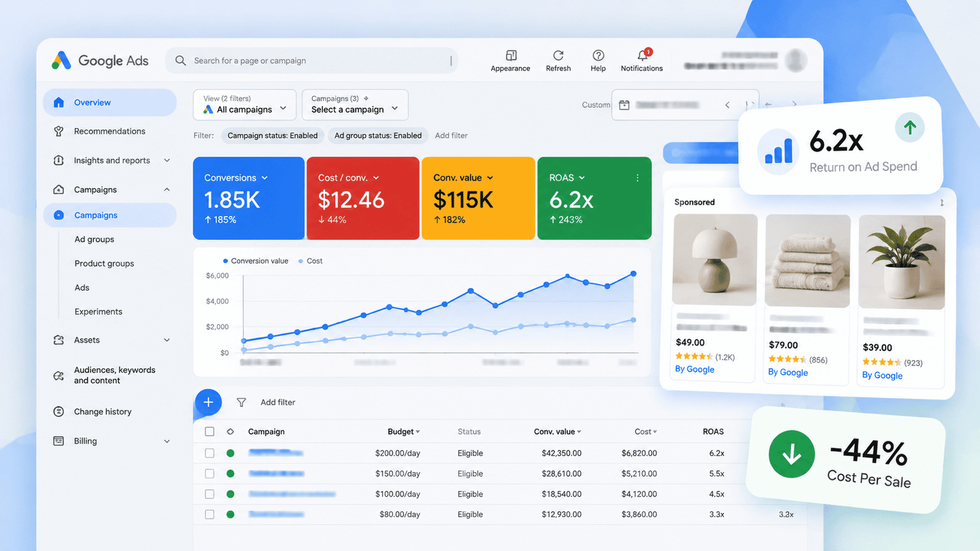Select Overview in the sidebar
The image size is (980, 551).
click(110, 102)
